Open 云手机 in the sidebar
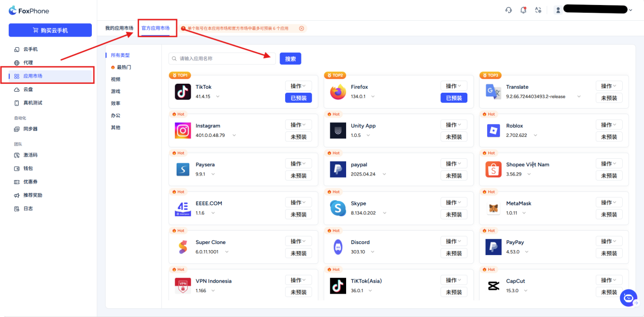 click(x=30, y=49)
